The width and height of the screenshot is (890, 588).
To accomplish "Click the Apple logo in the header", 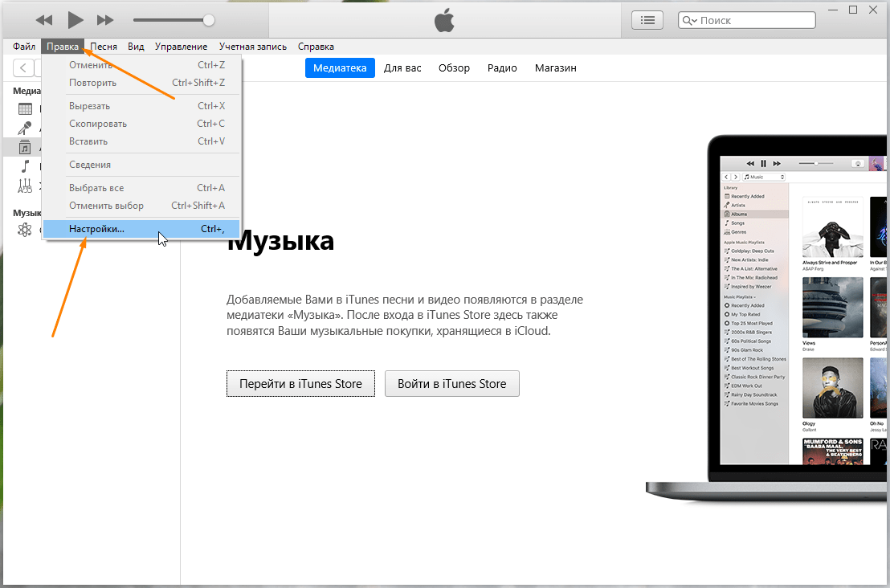I will (444, 20).
